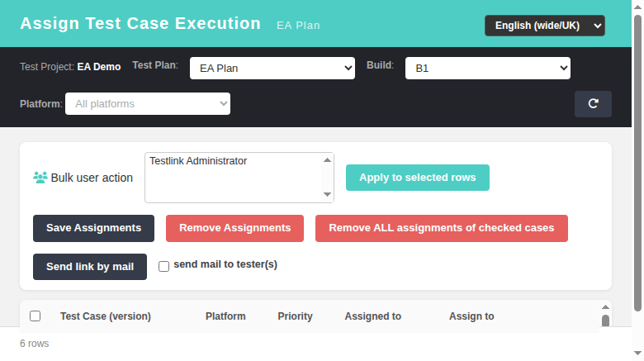The image size is (644, 361).
Task: Click Remove Assignments button
Action: pos(235,228)
